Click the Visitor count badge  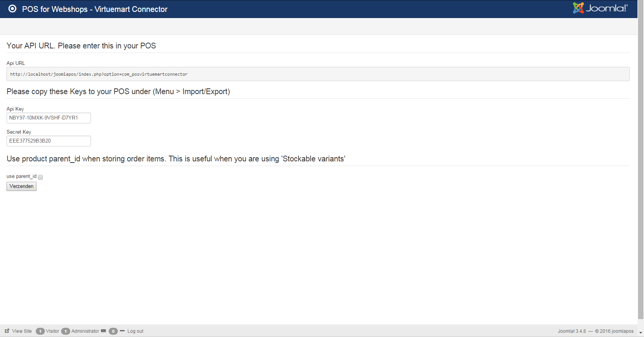click(40, 331)
